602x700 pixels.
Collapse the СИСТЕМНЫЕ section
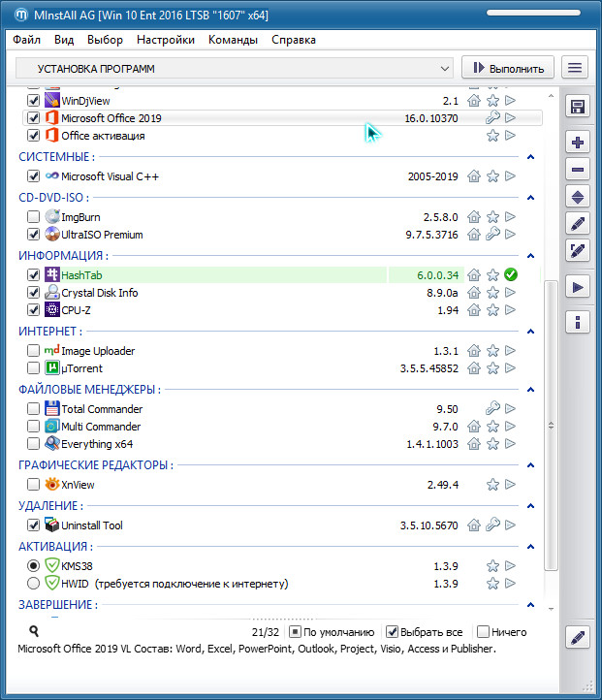[530, 157]
